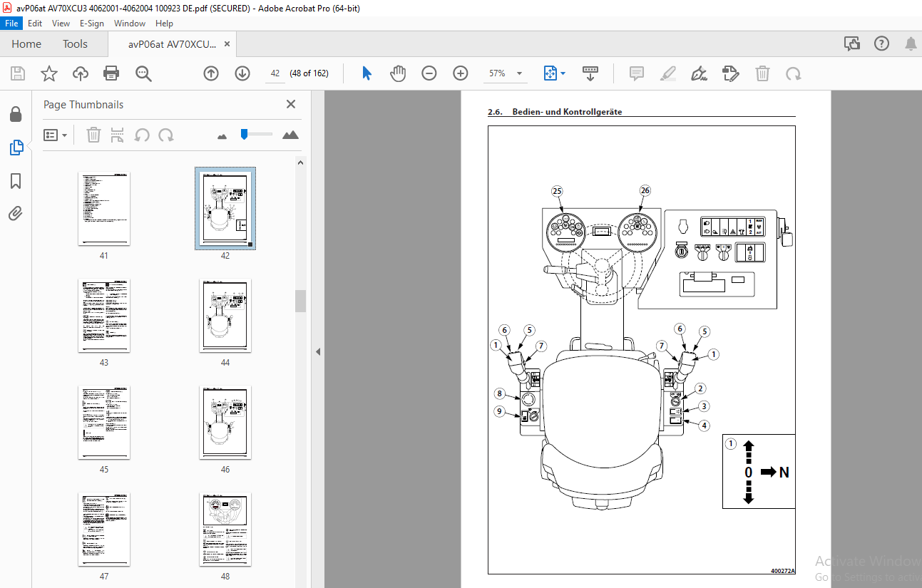Close the avP06at AV70XCU document tab
Image resolution: width=922 pixels, height=588 pixels.
tap(227, 44)
